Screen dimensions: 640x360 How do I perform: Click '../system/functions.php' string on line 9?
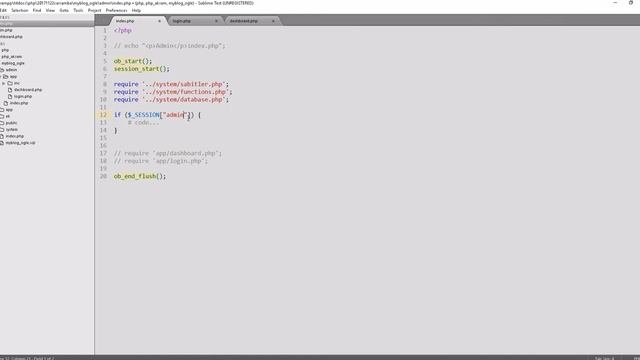point(185,92)
